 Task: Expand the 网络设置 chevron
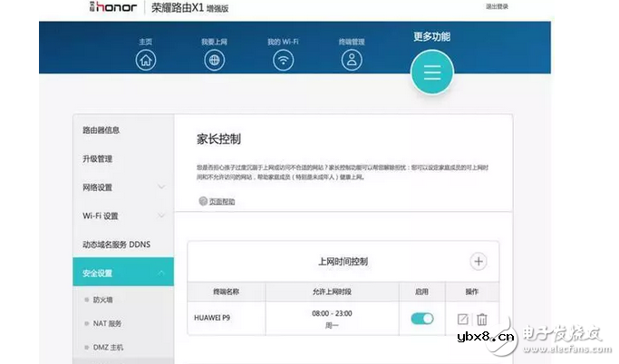(161, 187)
